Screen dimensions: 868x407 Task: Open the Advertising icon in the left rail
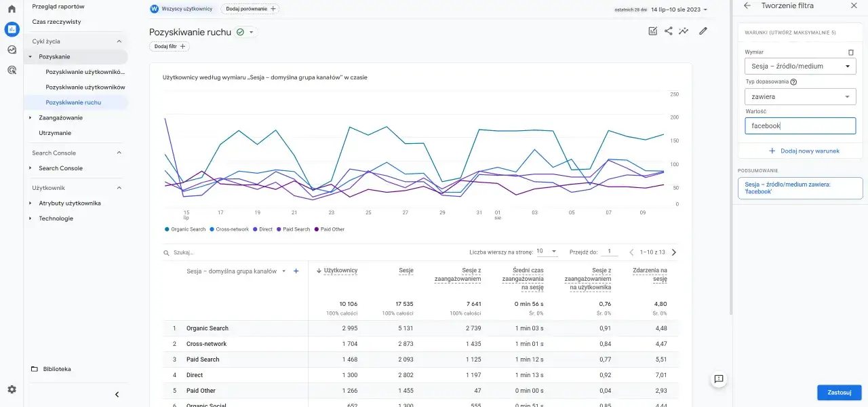pos(12,70)
